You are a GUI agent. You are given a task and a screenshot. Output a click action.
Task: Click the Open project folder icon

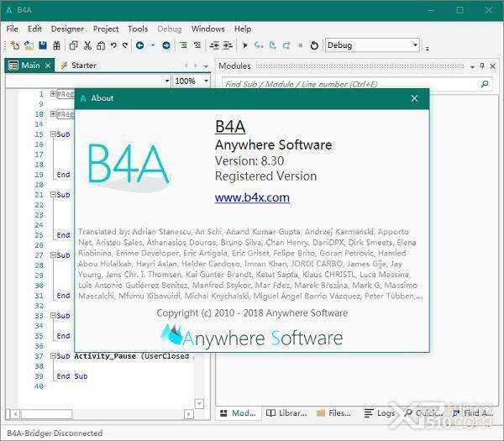(x=29, y=45)
